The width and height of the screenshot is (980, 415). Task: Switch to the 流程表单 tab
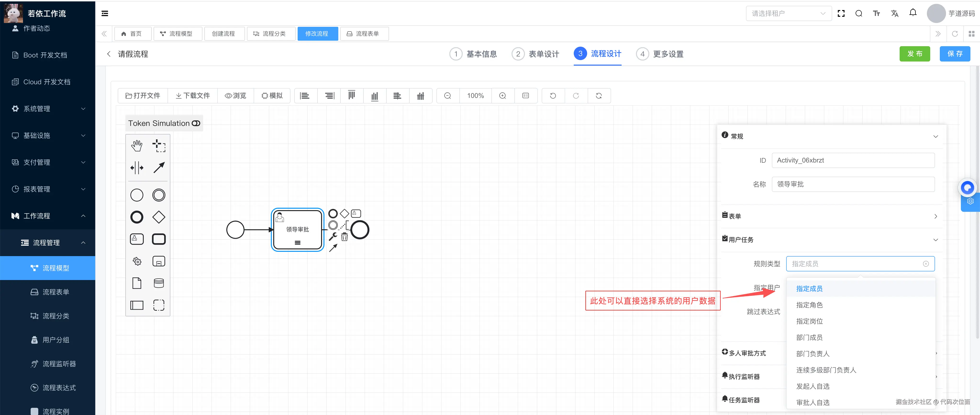[x=364, y=34]
